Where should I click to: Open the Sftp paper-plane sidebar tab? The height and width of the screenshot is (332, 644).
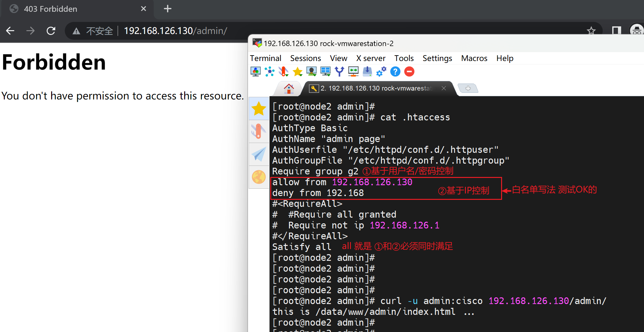click(x=259, y=154)
